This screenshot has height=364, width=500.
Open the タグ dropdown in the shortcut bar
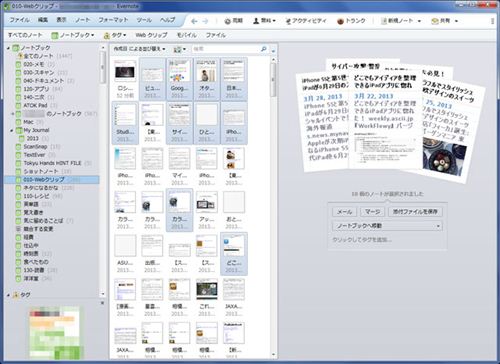click(x=114, y=35)
